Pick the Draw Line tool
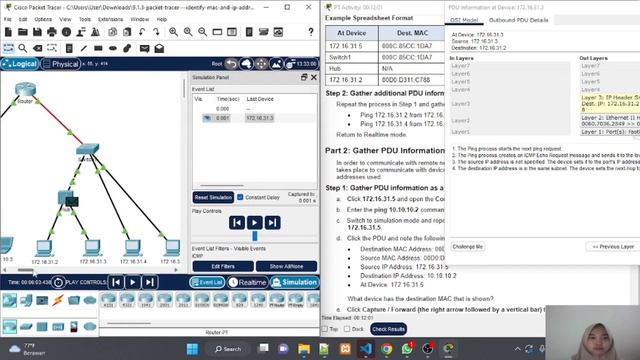640x360 pixels. [84, 48]
